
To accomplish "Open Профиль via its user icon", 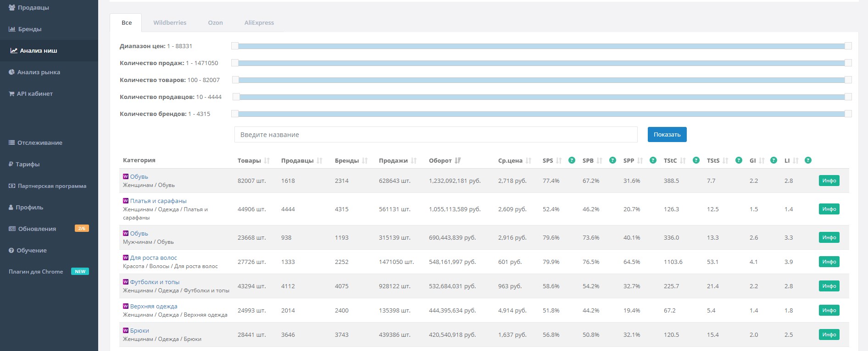I will point(11,207).
